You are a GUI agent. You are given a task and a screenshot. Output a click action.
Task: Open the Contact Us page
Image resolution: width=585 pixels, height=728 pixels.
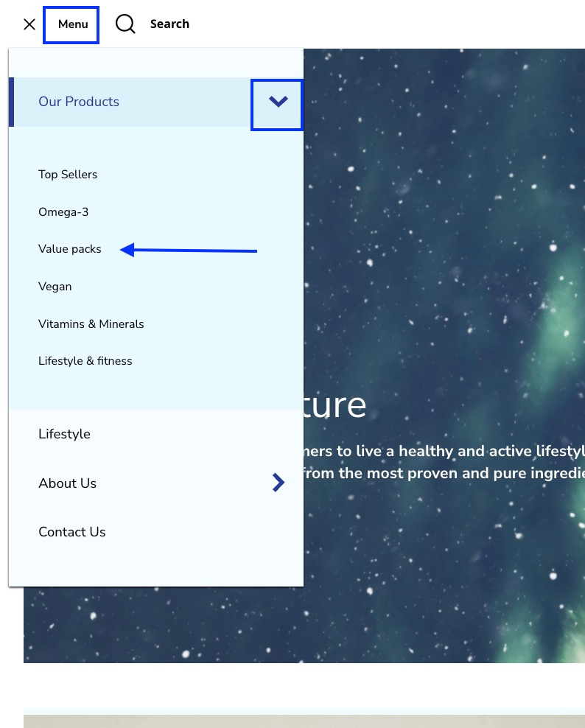(72, 532)
